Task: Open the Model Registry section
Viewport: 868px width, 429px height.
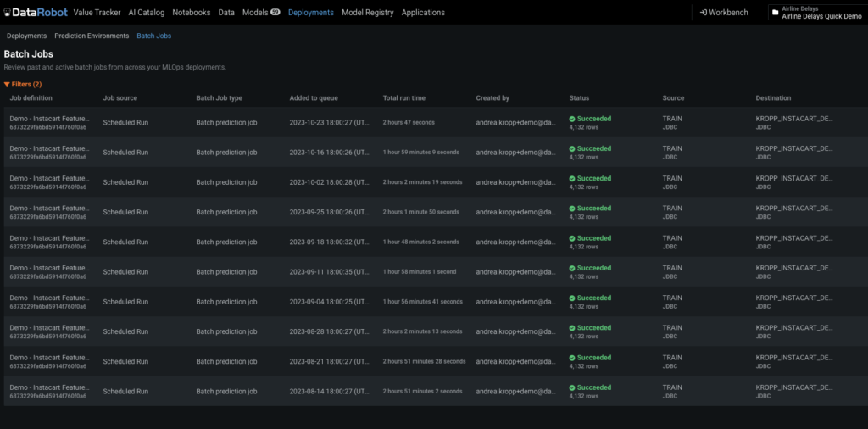Action: tap(368, 12)
